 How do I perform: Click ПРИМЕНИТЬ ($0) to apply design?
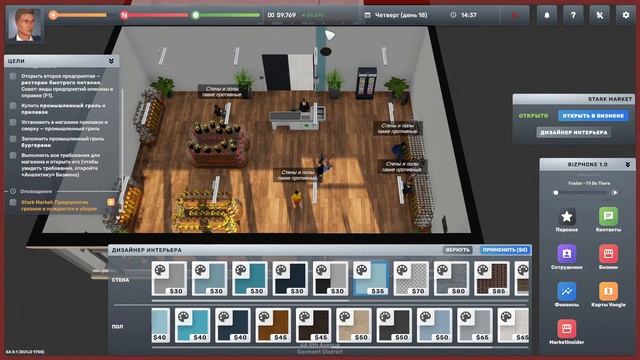pyautogui.click(x=505, y=250)
